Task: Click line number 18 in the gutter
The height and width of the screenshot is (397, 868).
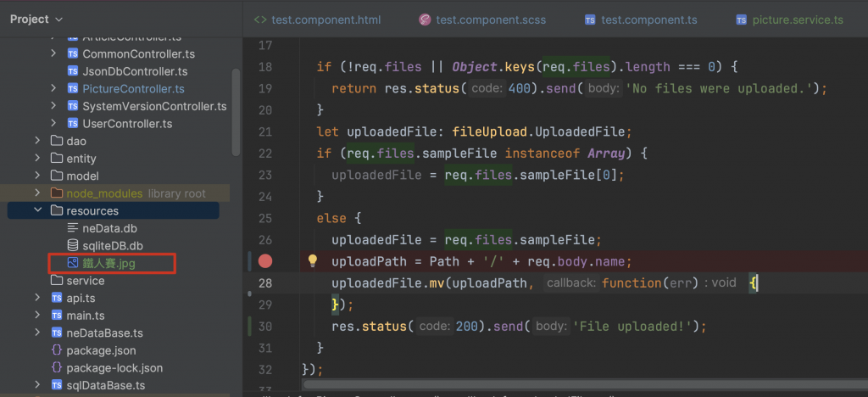Action: (x=265, y=67)
